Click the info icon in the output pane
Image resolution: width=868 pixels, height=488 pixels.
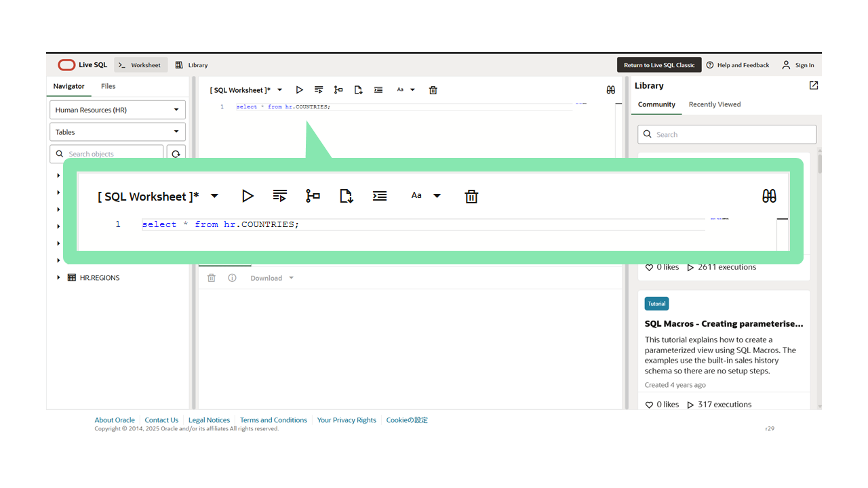click(x=232, y=278)
